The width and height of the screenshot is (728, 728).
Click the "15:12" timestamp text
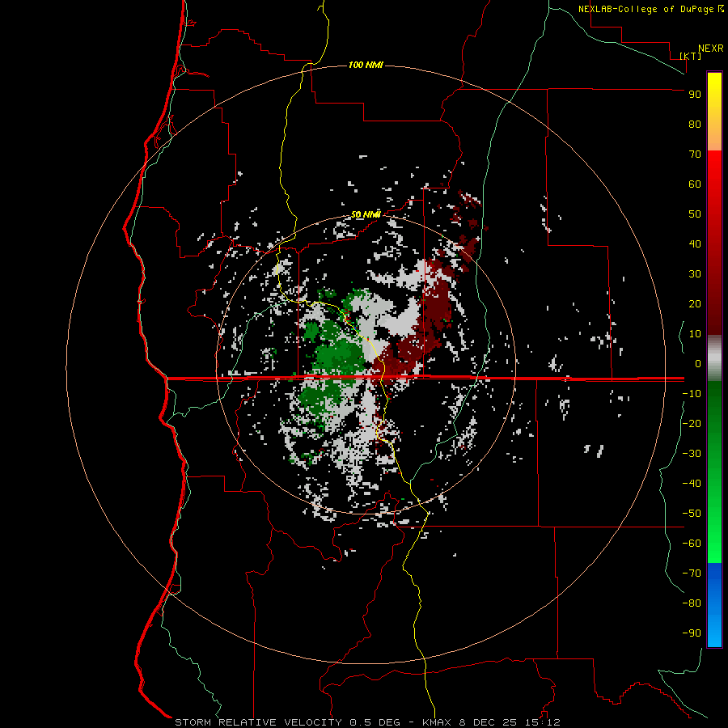(542, 722)
